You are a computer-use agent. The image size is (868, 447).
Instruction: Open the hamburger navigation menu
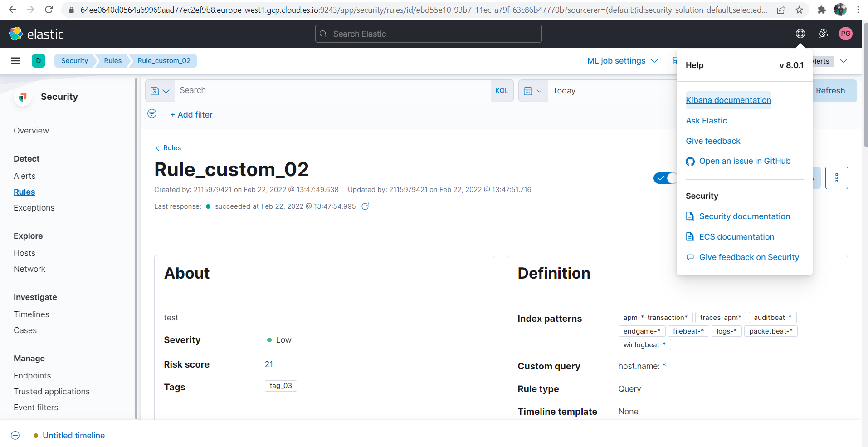click(15, 60)
